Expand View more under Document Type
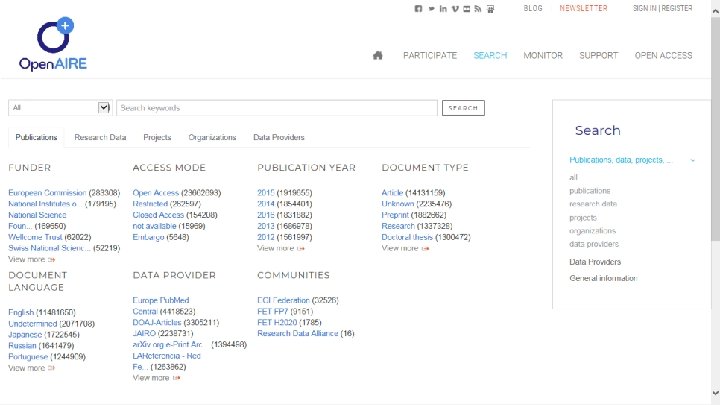Viewport: 720px width, 405px height. point(405,248)
